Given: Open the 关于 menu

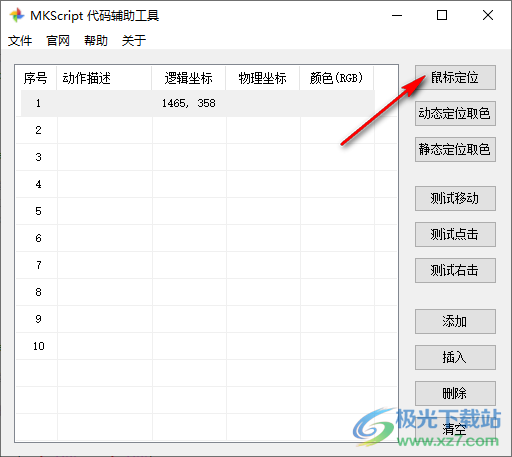Looking at the screenshot, I should 134,41.
